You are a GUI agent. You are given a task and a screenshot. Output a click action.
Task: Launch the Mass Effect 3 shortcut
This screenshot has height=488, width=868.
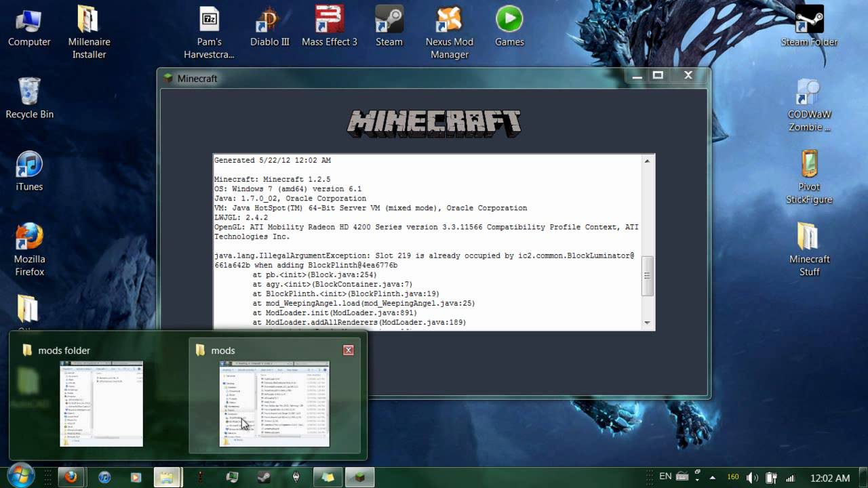pos(330,27)
